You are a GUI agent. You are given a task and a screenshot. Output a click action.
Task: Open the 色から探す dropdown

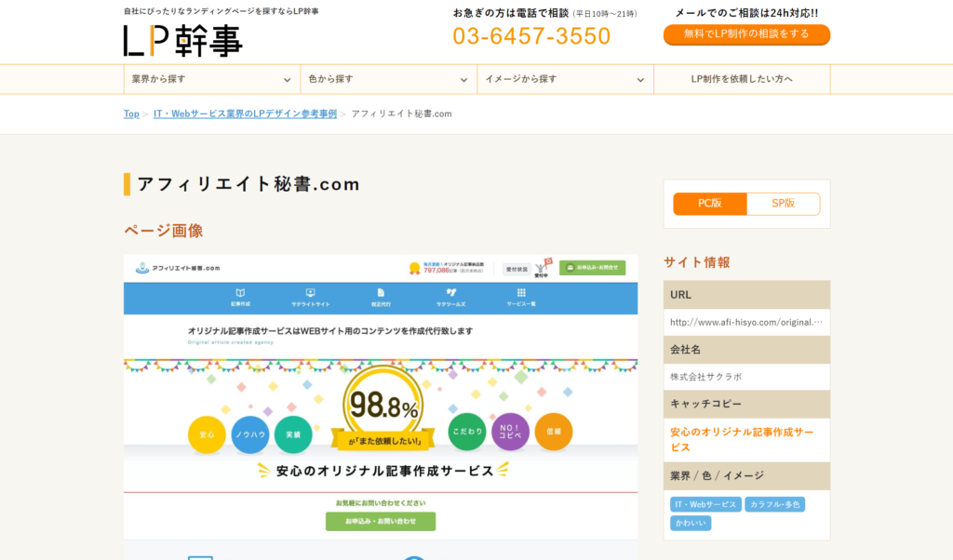coord(388,79)
